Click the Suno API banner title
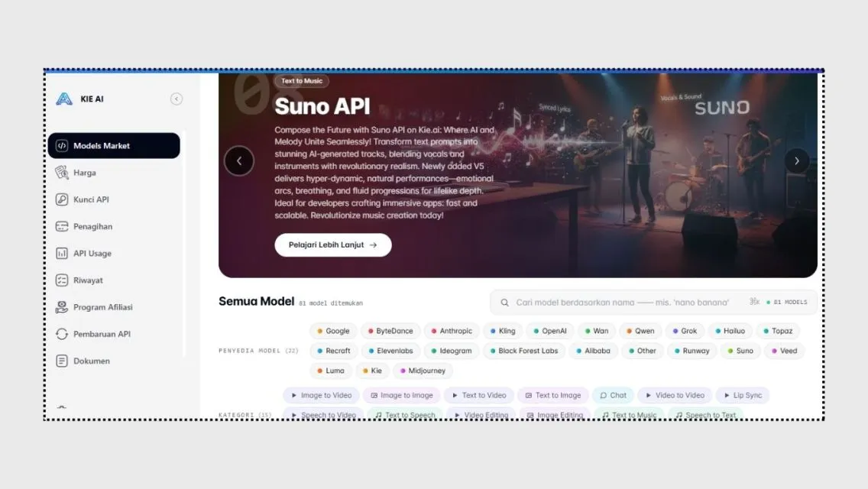The image size is (868, 489). tap(322, 106)
